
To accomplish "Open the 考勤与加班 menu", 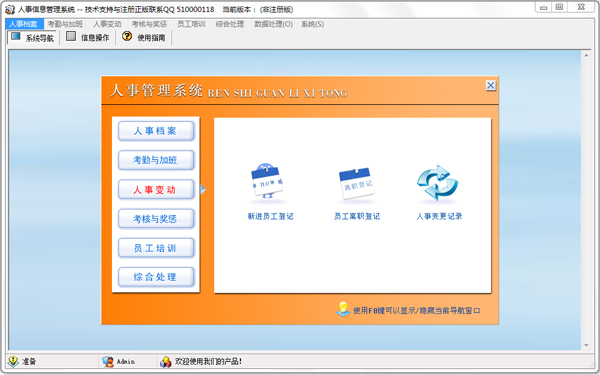I will tap(65, 24).
